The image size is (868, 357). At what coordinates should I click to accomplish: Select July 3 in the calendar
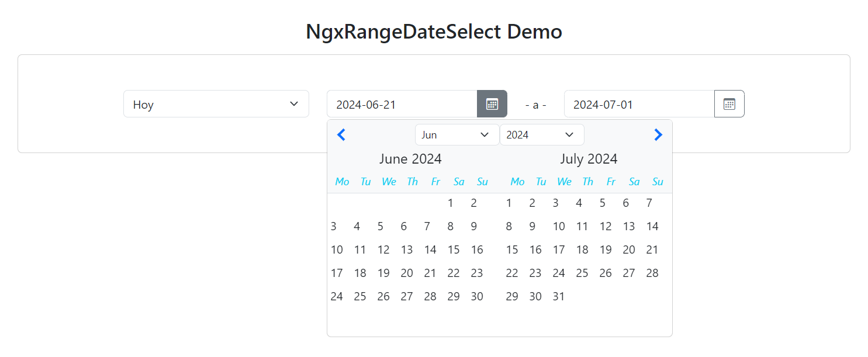(x=556, y=203)
